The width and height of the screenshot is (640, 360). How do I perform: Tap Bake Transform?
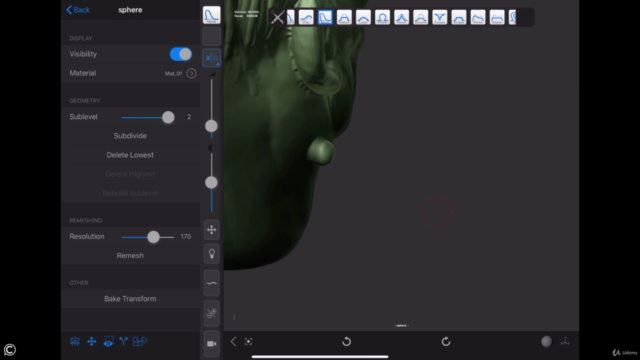[x=130, y=299]
